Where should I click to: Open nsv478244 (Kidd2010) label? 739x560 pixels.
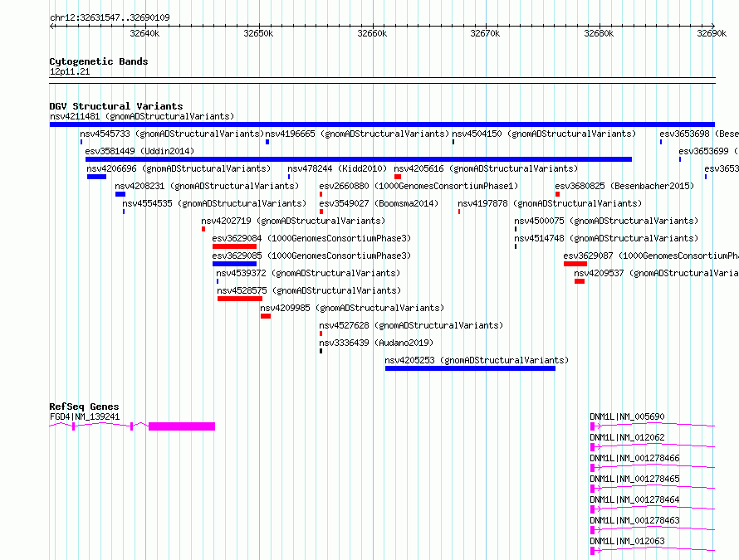(x=337, y=168)
